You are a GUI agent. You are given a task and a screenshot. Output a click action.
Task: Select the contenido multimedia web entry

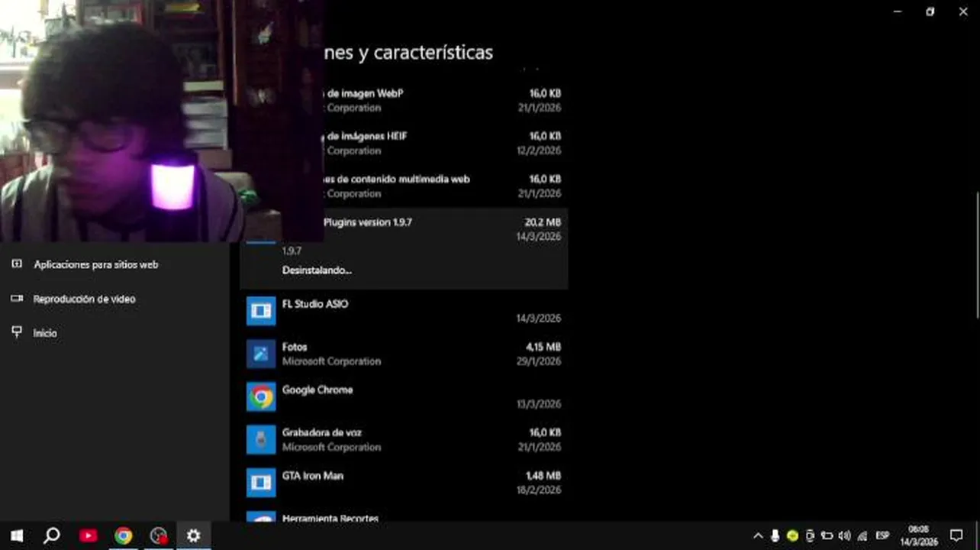pos(446,186)
